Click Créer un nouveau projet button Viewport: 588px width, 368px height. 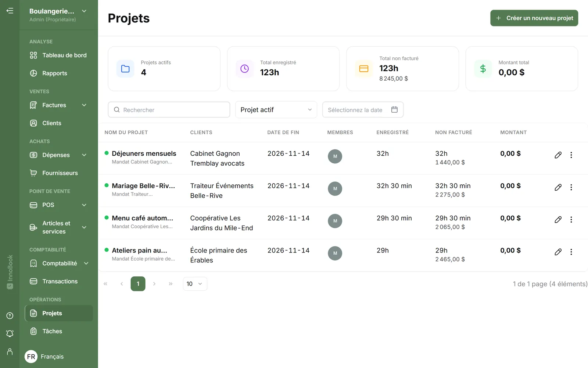tap(534, 18)
